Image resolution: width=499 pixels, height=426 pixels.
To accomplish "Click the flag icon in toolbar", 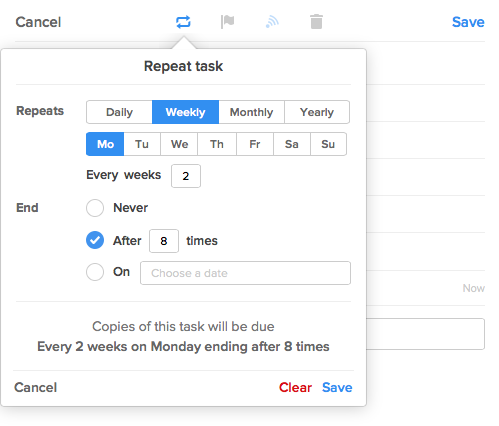I will pyautogui.click(x=228, y=22).
